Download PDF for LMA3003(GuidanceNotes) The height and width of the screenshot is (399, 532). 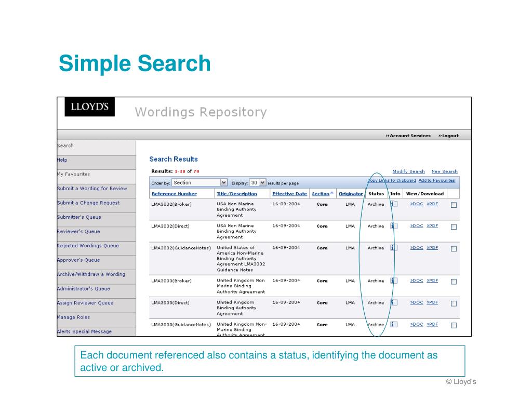pyautogui.click(x=432, y=324)
